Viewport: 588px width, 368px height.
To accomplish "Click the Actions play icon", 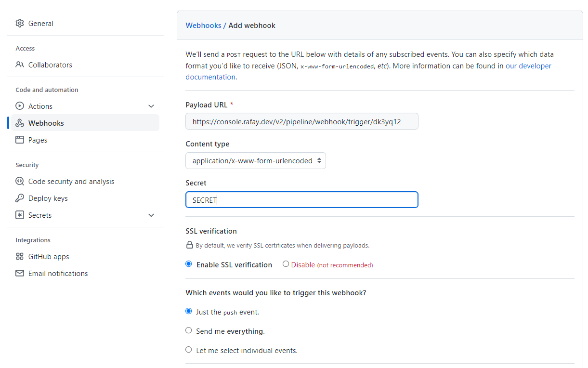I will click(19, 106).
